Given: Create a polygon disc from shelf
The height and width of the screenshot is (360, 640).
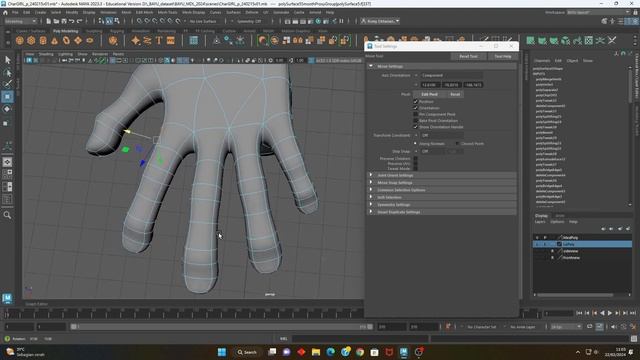Looking at the screenshot, I should point(90,40).
